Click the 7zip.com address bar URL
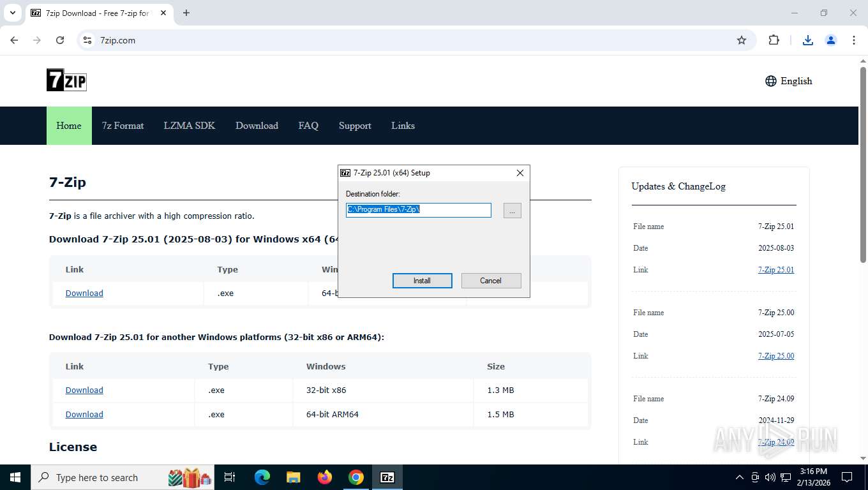The image size is (868, 490). pos(118,40)
